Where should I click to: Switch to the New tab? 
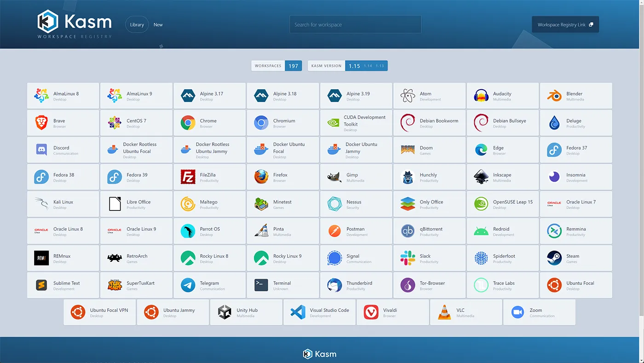coord(158,25)
